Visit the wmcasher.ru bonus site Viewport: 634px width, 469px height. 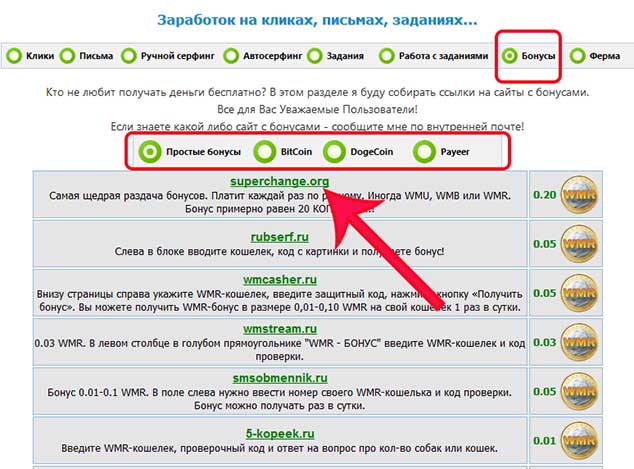[280, 279]
